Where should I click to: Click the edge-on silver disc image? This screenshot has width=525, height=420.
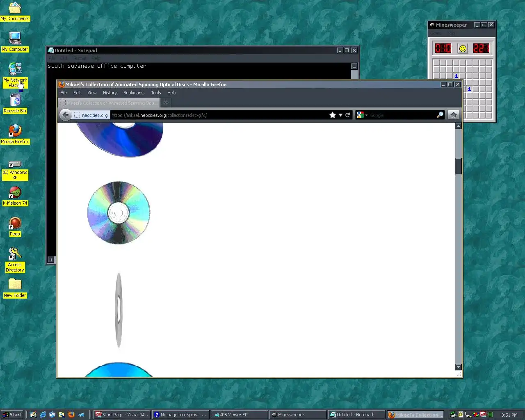pyautogui.click(x=119, y=310)
